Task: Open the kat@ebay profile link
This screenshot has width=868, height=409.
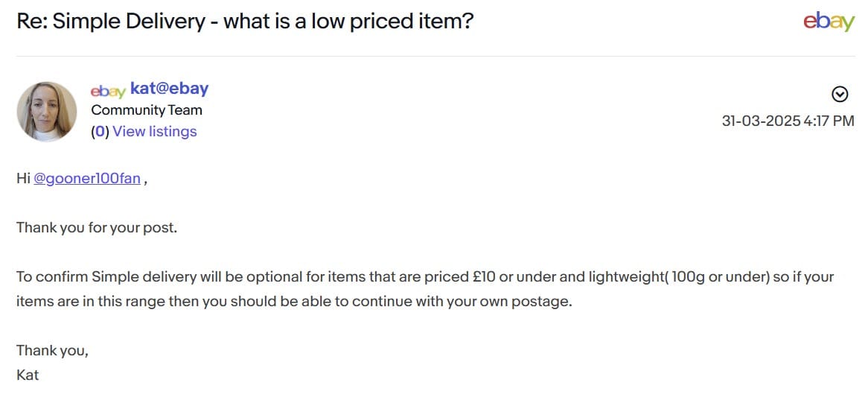Action: click(169, 89)
